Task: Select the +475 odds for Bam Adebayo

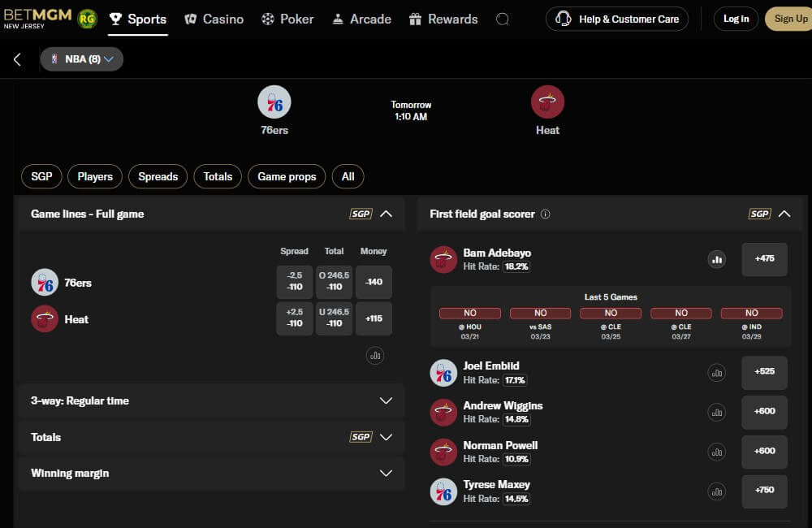Action: click(x=764, y=258)
